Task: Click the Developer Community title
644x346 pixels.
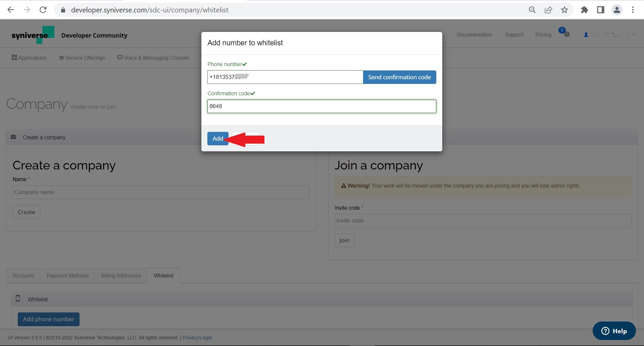Action: [x=94, y=35]
